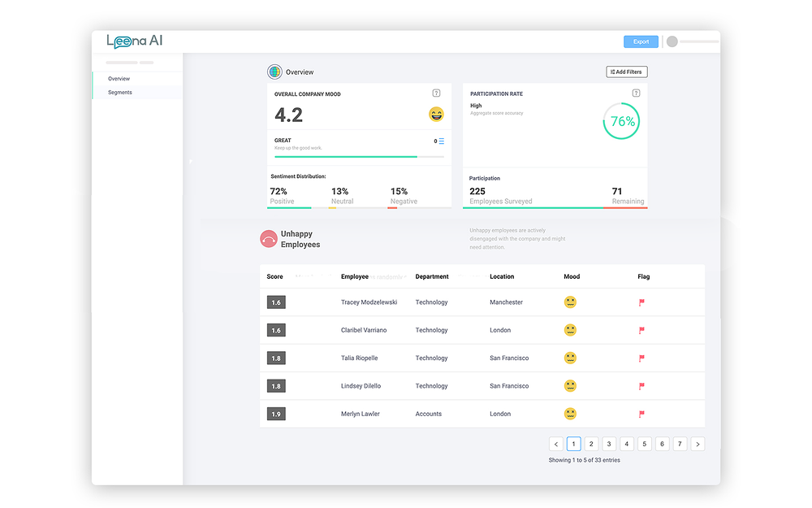Screen dimensions: 812x508
Task: Click "Showing 1 to 5 of 33 entries"
Action: tap(584, 460)
